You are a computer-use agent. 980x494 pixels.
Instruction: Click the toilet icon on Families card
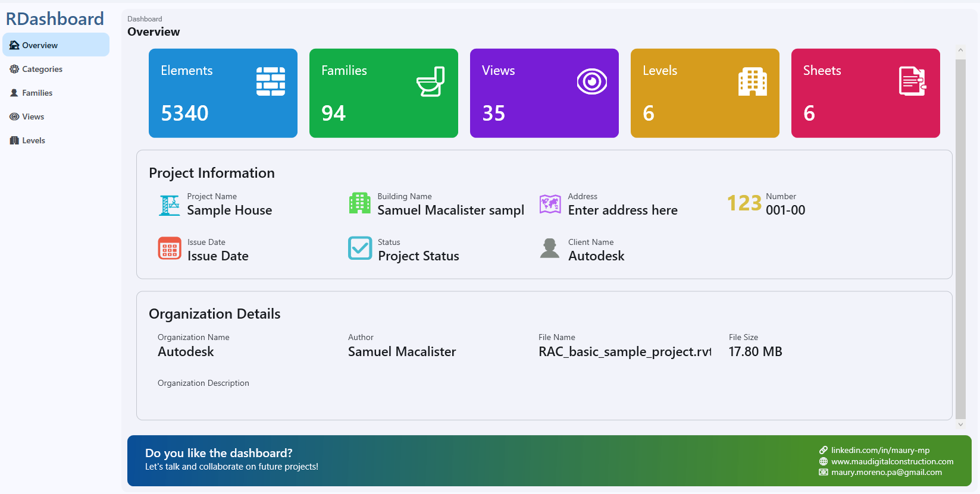pyautogui.click(x=431, y=81)
